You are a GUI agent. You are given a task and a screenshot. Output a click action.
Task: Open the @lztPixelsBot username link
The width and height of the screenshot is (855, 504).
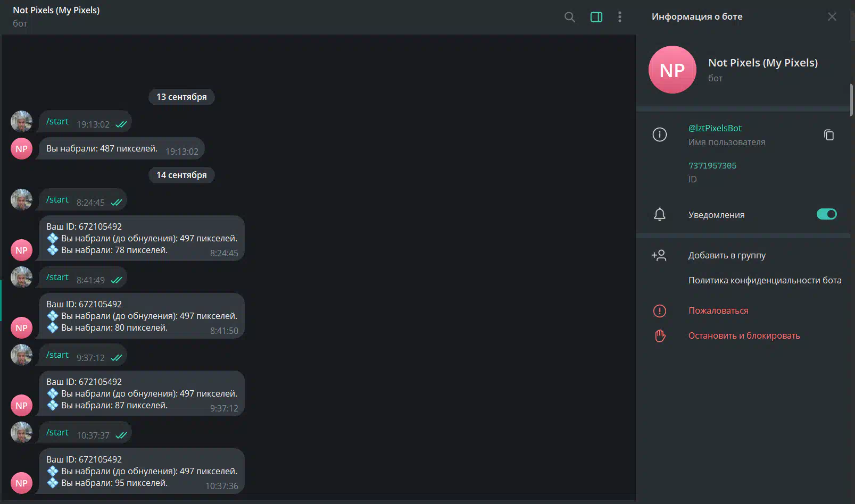click(x=715, y=128)
